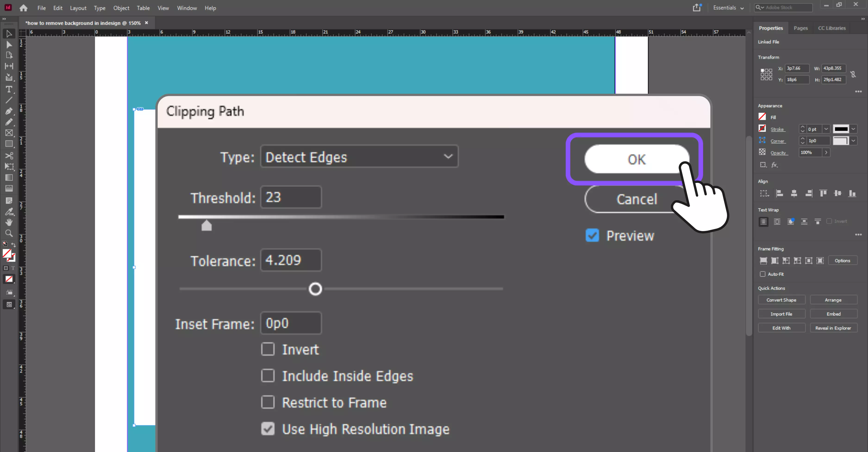This screenshot has height=452, width=868.
Task: Click the Tolerance slider handle
Action: click(x=315, y=289)
